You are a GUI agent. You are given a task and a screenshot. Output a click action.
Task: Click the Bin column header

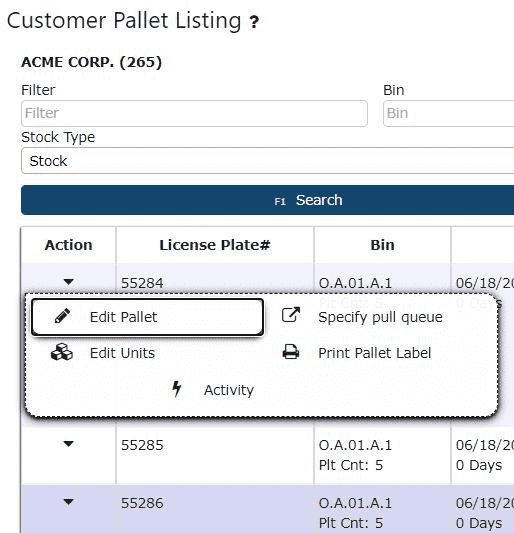pos(382,245)
